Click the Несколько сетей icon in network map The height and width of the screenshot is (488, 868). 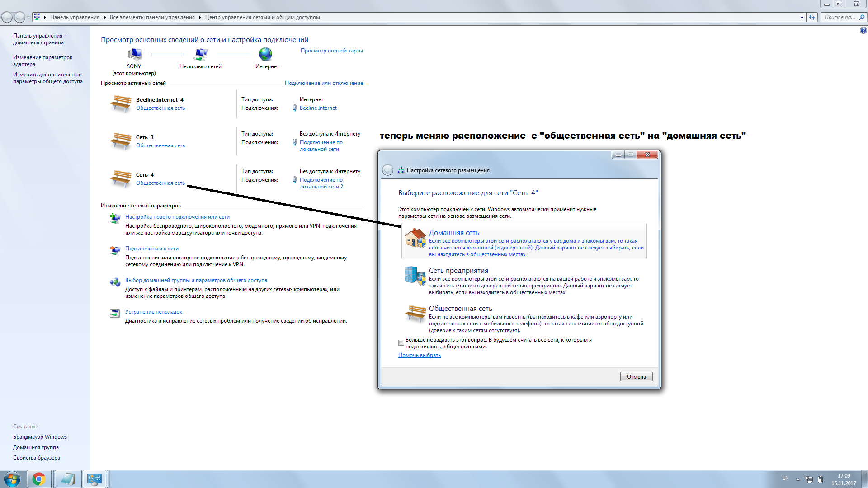pos(200,55)
